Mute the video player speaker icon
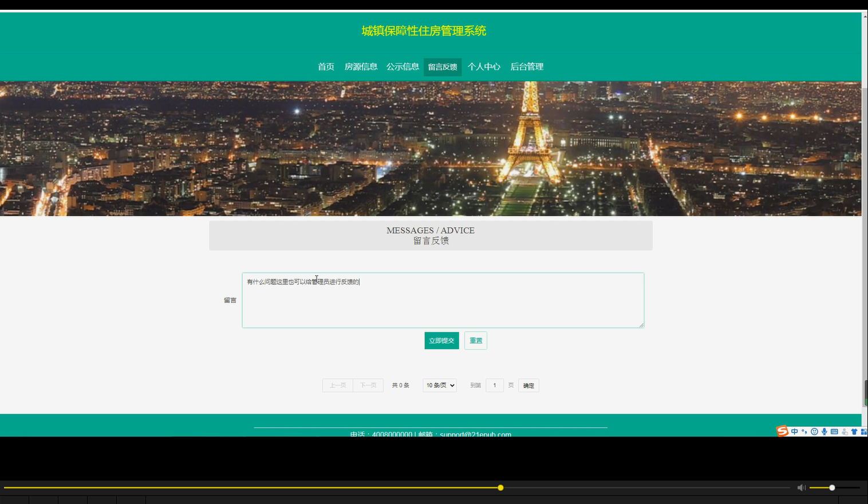The height and width of the screenshot is (504, 868). 801,487
